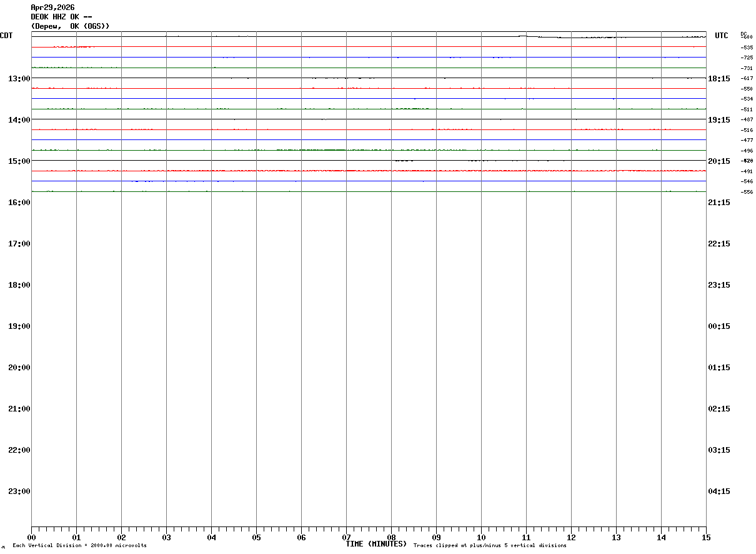Click the 20:15 UTC time label
Image resolution: width=756 pixels, height=554 pixels.
point(719,161)
